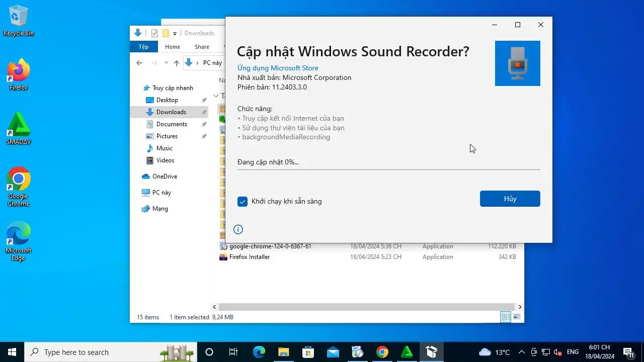Open Pictures in navigation pane
The width and height of the screenshot is (644, 362).
(x=167, y=136)
